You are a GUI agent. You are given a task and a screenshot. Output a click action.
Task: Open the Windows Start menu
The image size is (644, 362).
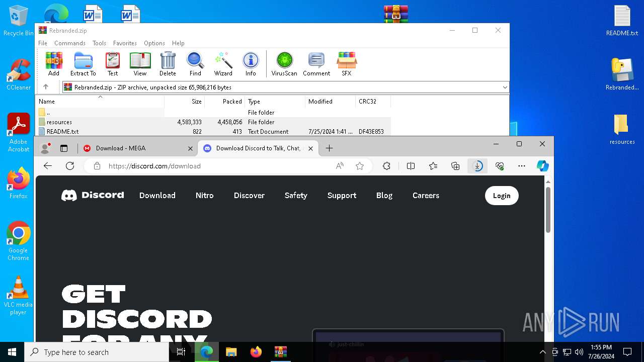12,352
